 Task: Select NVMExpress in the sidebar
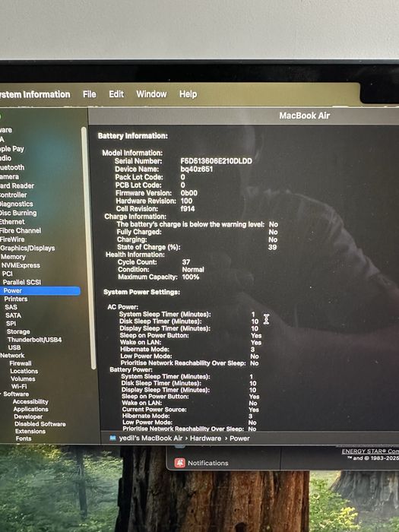[x=21, y=265]
